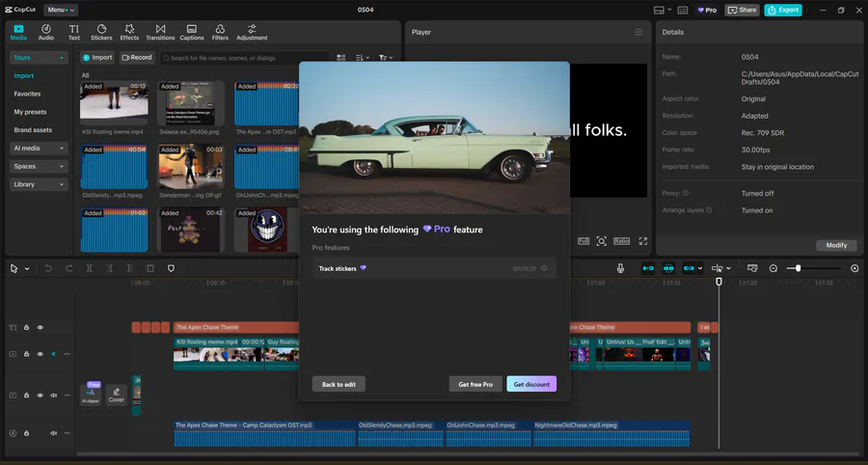Open the Transitions panel
This screenshot has height=465, width=868.
tap(160, 32)
